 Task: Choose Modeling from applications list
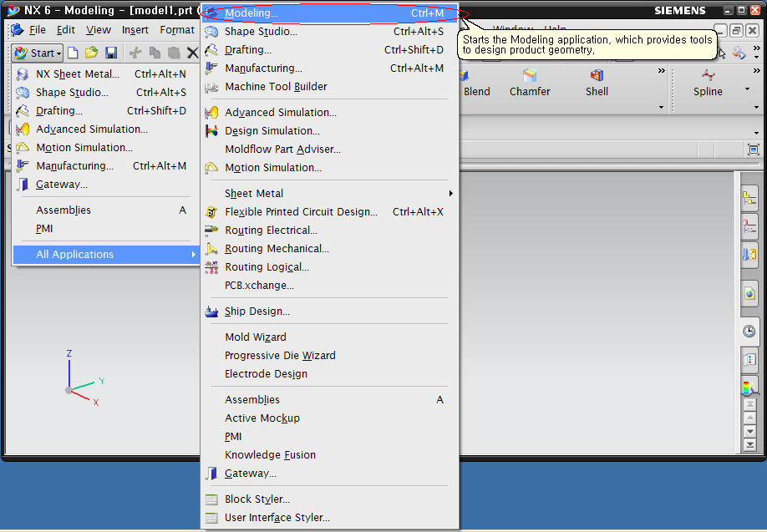[x=331, y=13]
